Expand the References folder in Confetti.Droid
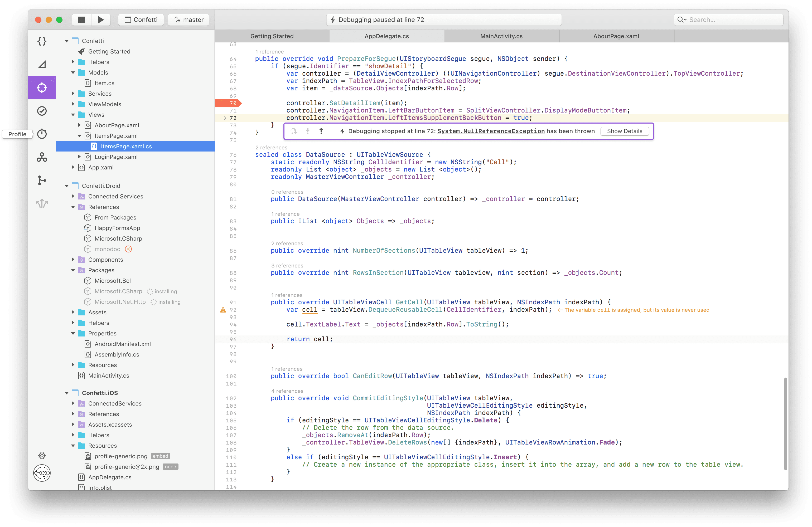 click(x=73, y=206)
